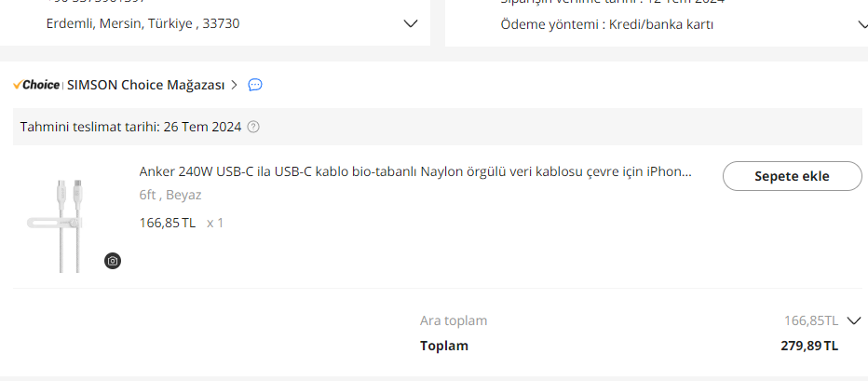This screenshot has width=868, height=381.
Task: Click the x 1 quantity indicator
Action: click(215, 223)
